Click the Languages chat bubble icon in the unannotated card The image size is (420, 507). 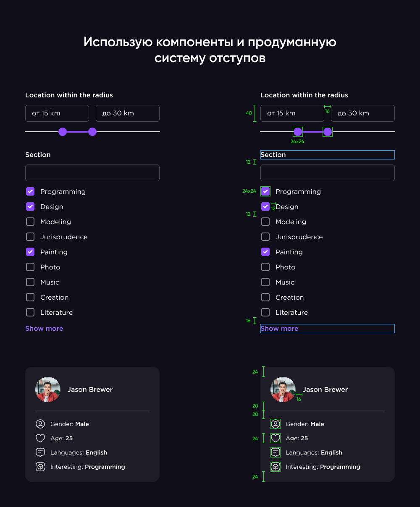(40, 452)
